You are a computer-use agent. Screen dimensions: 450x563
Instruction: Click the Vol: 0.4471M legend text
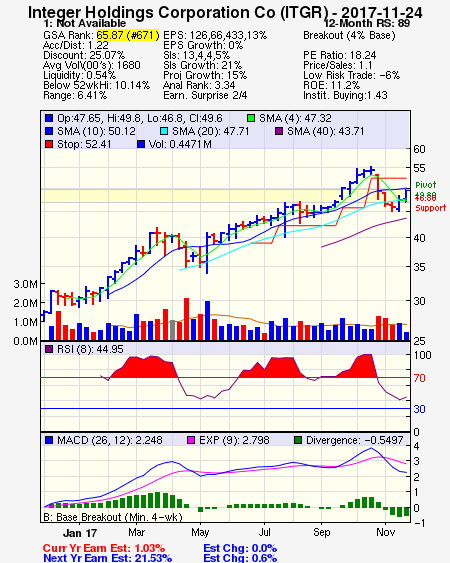click(x=180, y=144)
